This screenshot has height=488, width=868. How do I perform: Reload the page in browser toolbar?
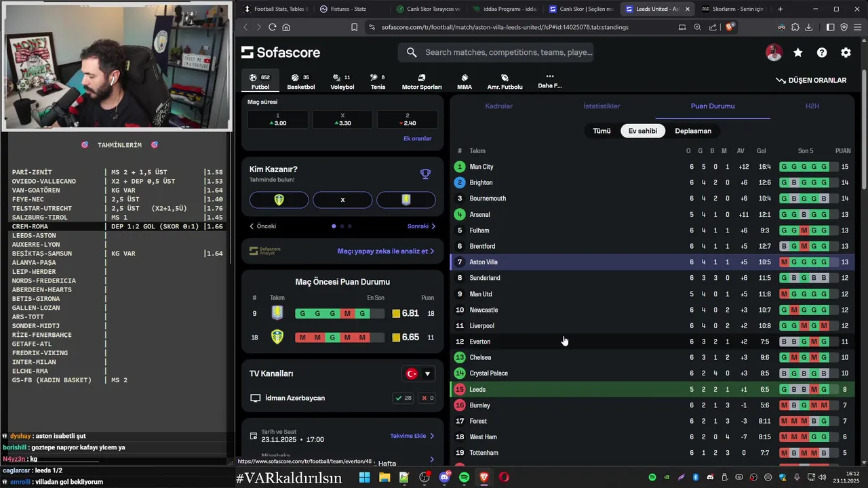[x=272, y=27]
